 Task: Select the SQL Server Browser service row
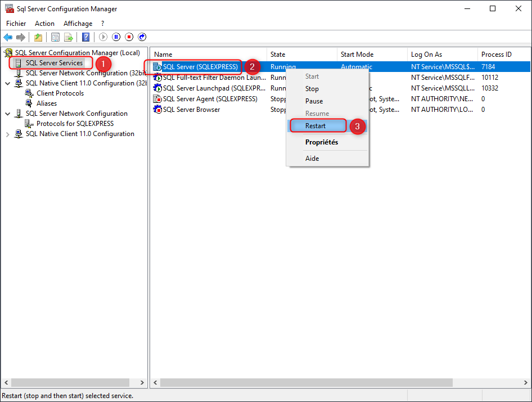pos(191,110)
